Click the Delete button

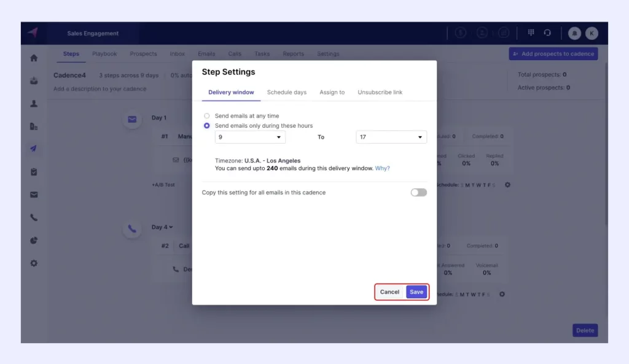pos(585,330)
